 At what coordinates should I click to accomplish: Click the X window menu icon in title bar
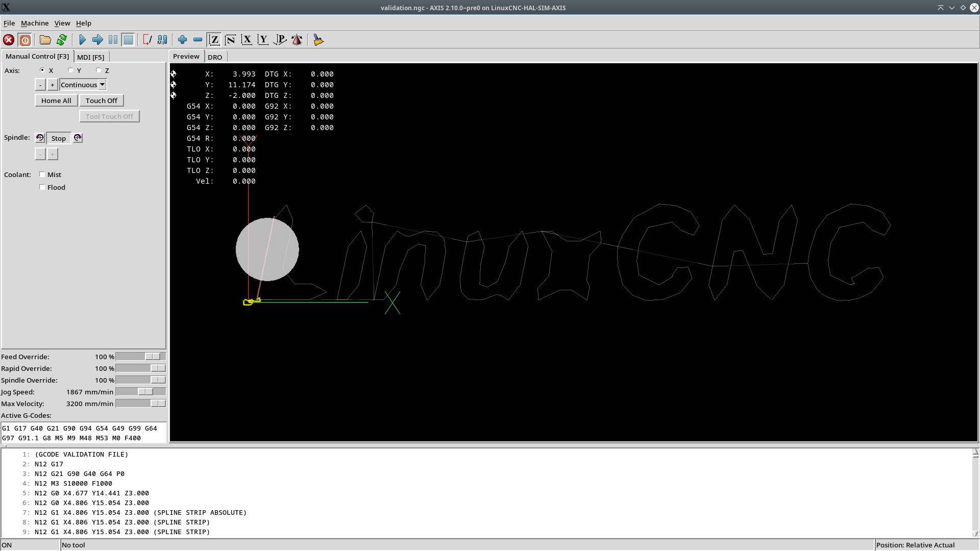point(6,7)
